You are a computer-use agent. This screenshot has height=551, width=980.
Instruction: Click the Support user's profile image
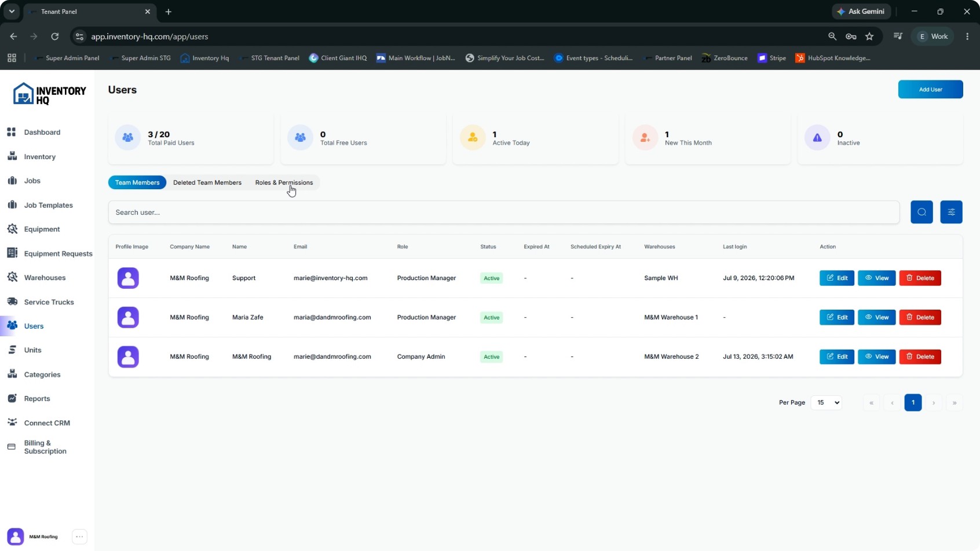pos(128,278)
